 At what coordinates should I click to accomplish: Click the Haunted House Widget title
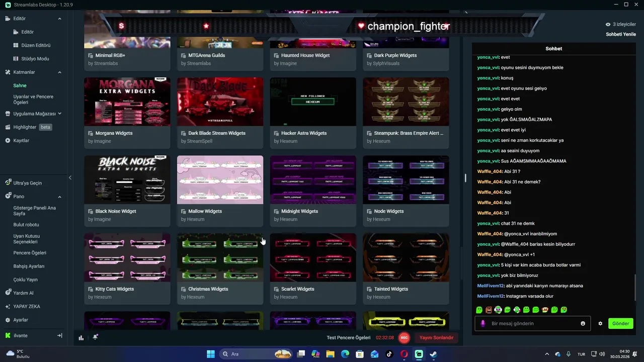(x=305, y=55)
